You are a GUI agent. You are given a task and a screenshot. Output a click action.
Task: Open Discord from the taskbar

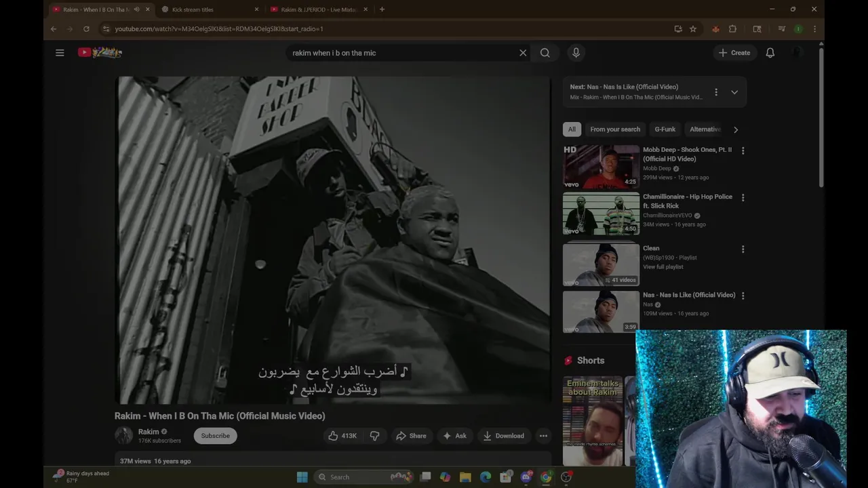[x=526, y=477]
